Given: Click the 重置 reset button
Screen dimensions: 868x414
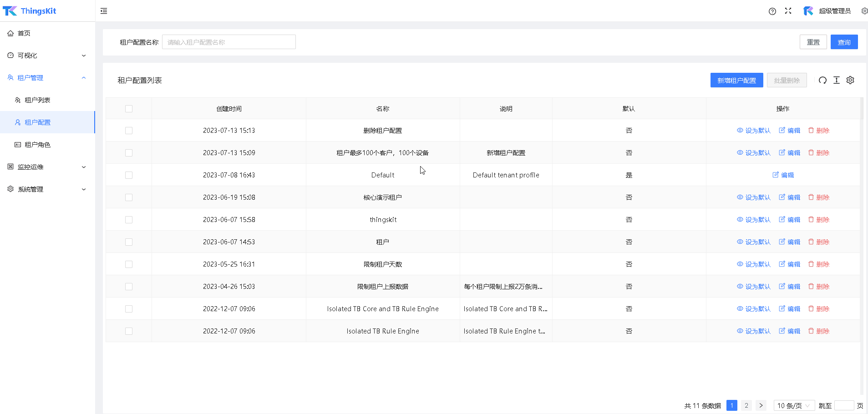Looking at the screenshot, I should point(813,42).
